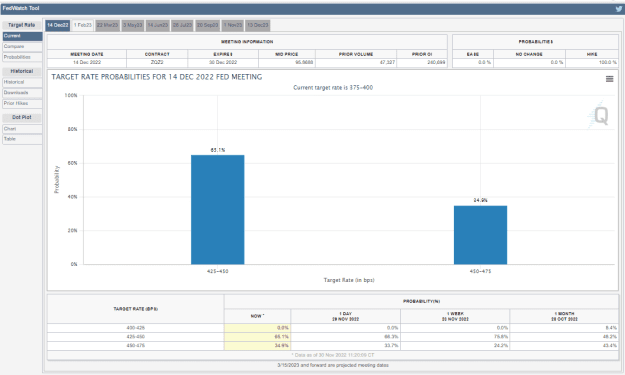The height and width of the screenshot is (375, 625).
Task: Click the 34.9% bar data label
Action: click(x=480, y=200)
